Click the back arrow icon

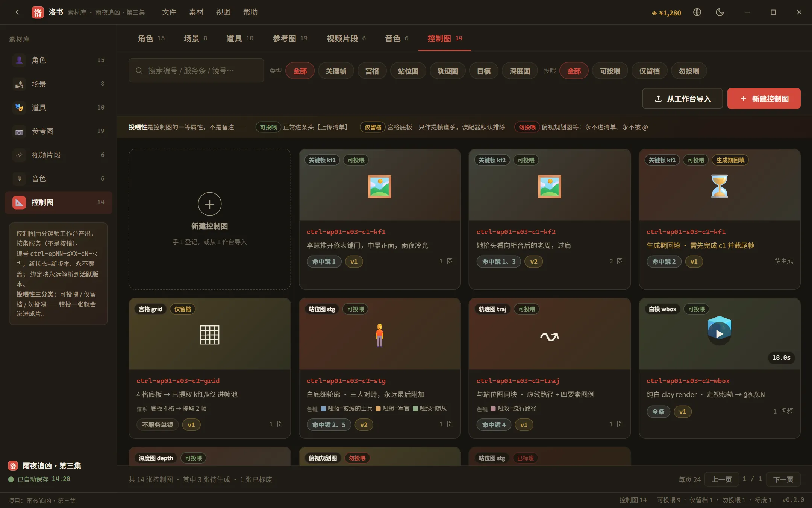tap(17, 12)
